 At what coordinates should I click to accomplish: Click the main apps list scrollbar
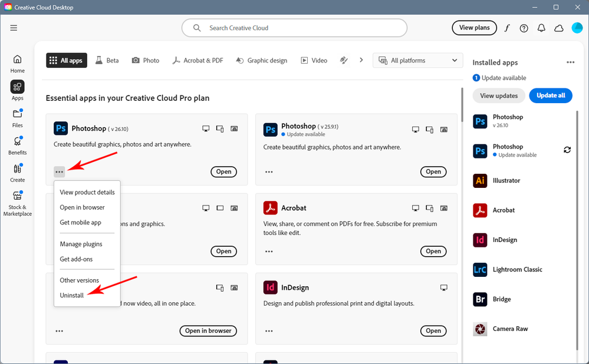point(462,105)
